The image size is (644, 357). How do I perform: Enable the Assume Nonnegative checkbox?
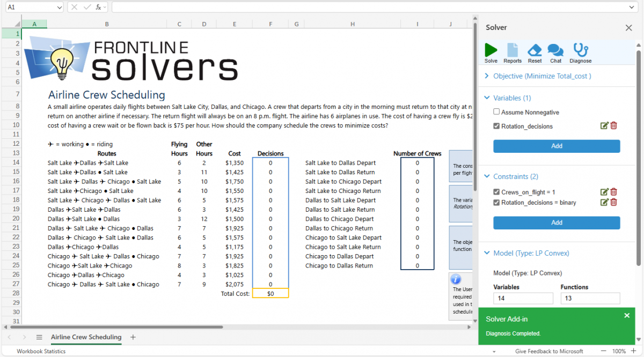click(x=496, y=111)
